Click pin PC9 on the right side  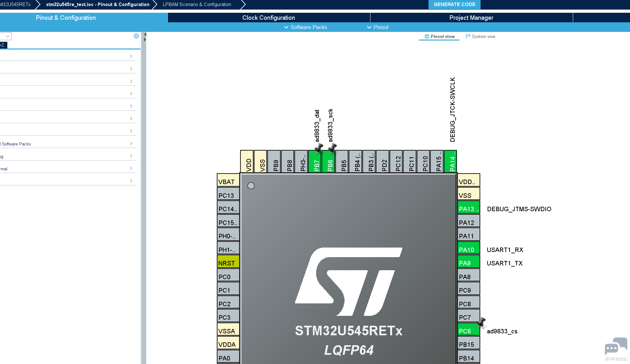pos(469,288)
